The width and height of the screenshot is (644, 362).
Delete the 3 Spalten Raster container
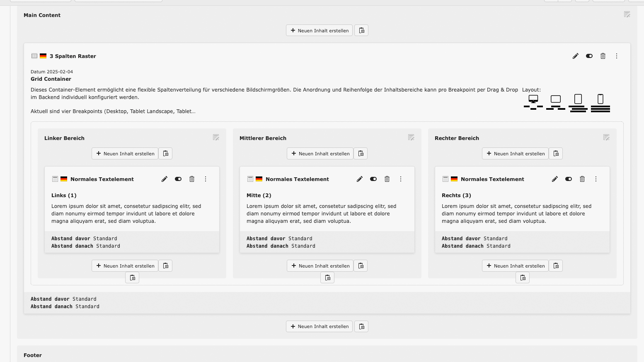click(x=603, y=56)
